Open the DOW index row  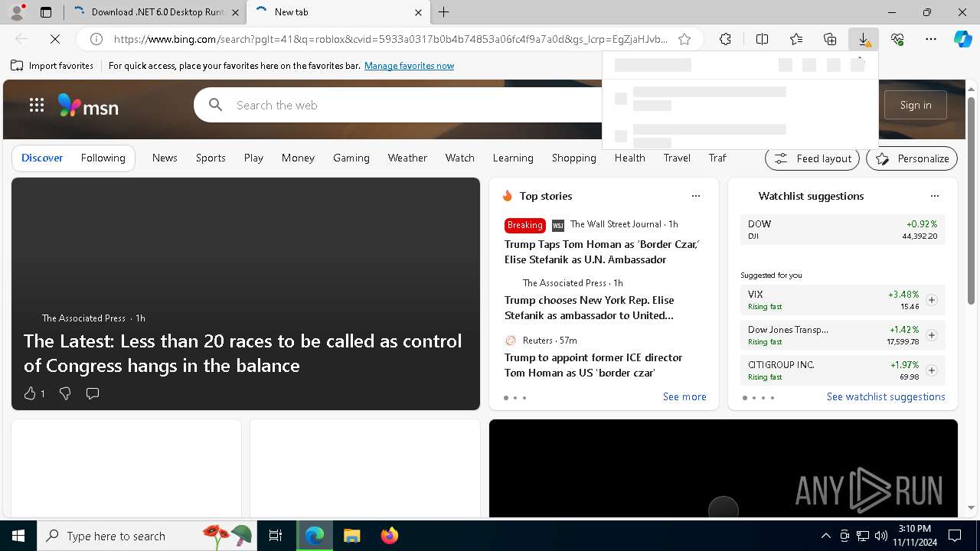843,230
